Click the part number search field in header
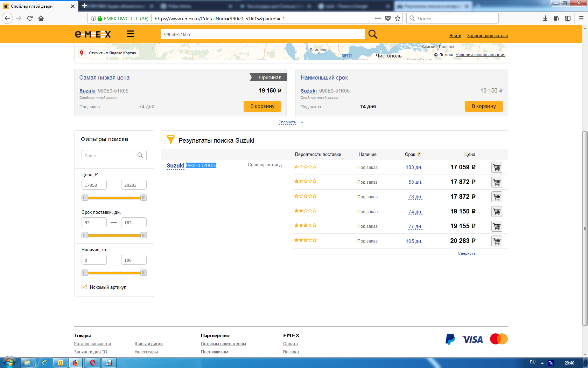Screen dimensions: 588x368 pos(262,34)
